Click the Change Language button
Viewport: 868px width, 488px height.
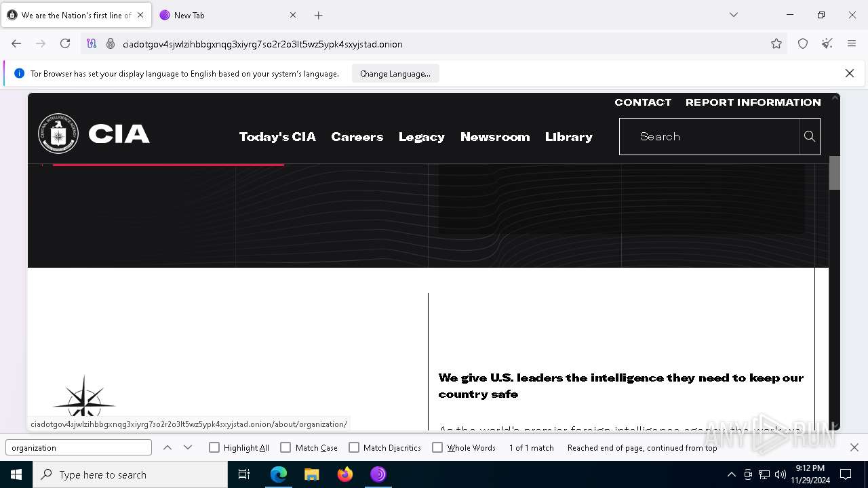pyautogui.click(x=395, y=73)
